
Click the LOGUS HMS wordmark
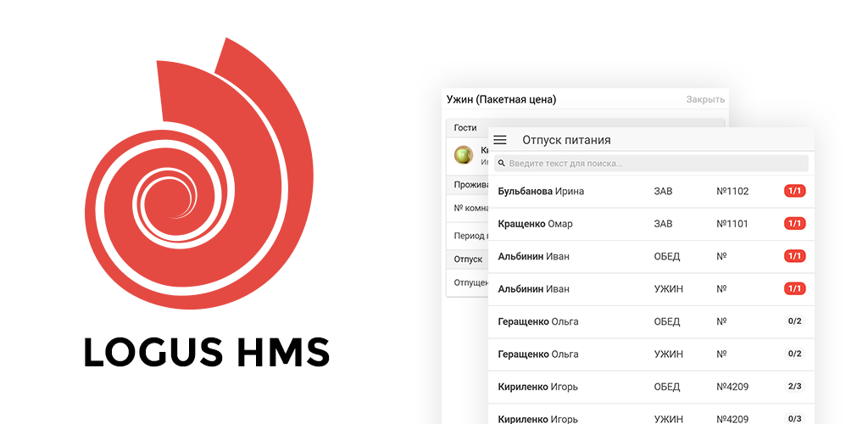[207, 353]
